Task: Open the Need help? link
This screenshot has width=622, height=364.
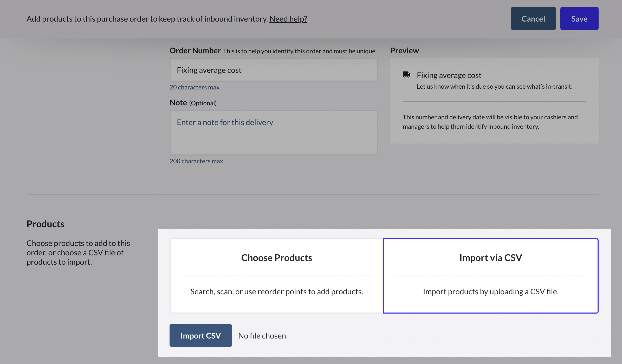Action: (x=288, y=19)
